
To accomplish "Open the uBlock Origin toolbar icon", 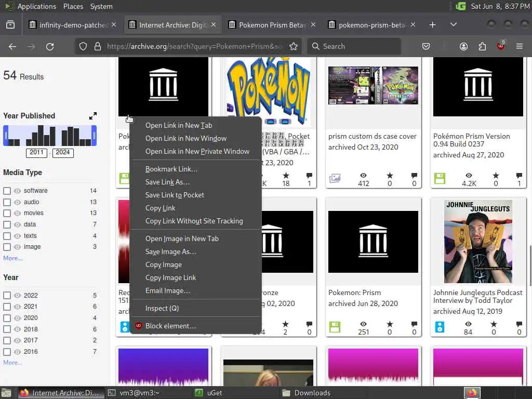I will (x=501, y=46).
